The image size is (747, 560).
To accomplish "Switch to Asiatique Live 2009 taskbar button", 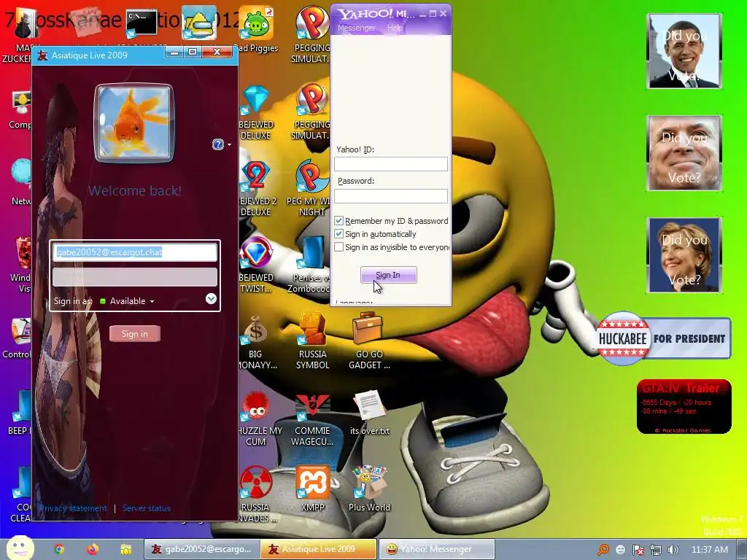I will coord(319,549).
